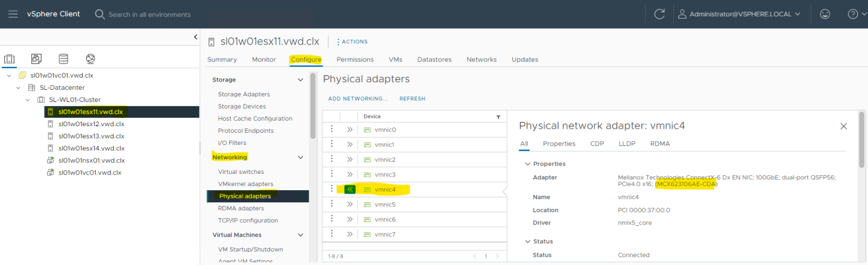The width and height of the screenshot is (868, 265).
Task: Collapse the SL-WL01-Cluster tree node
Action: click(28, 100)
